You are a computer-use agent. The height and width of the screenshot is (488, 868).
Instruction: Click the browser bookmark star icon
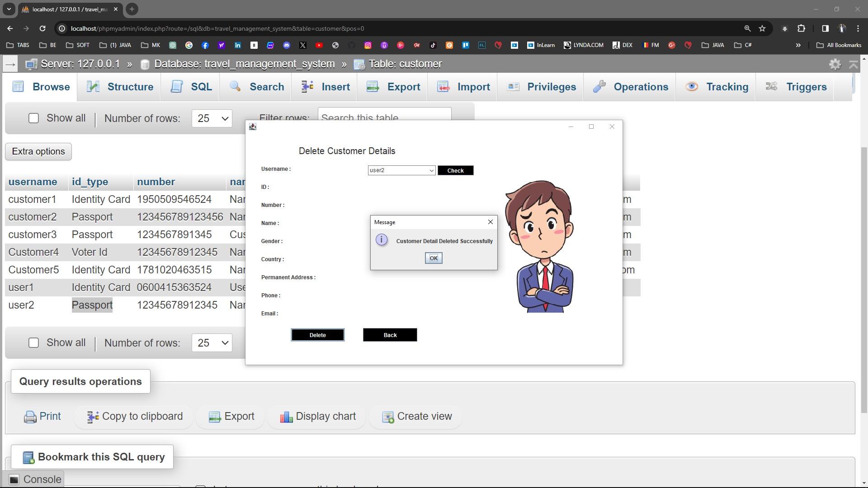click(x=762, y=28)
